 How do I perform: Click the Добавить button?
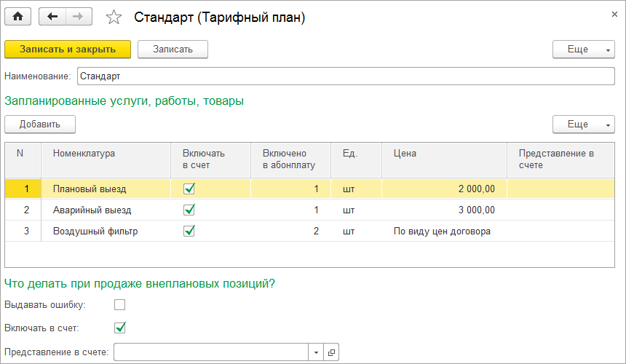coord(40,124)
